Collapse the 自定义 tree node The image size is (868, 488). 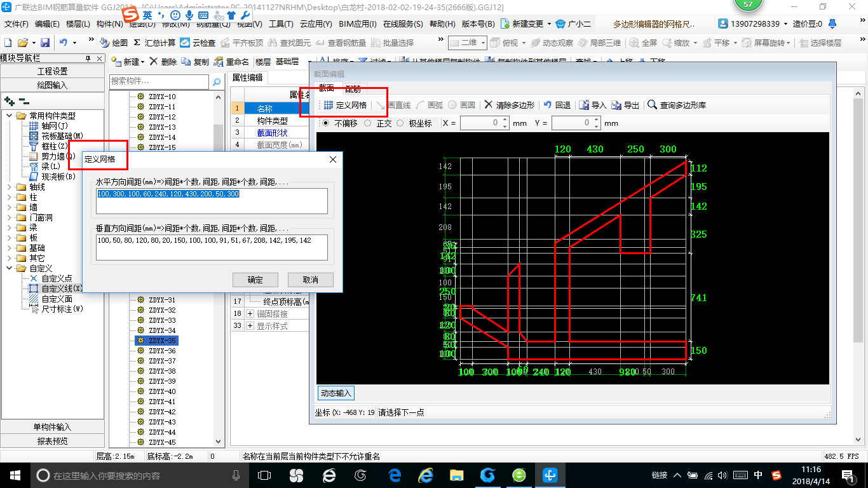(x=9, y=268)
